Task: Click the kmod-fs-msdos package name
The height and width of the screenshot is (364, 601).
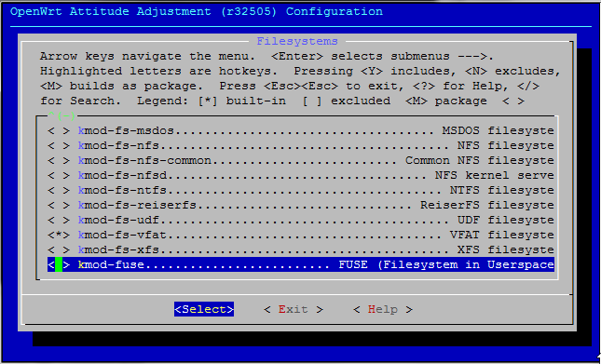Action: (126, 131)
